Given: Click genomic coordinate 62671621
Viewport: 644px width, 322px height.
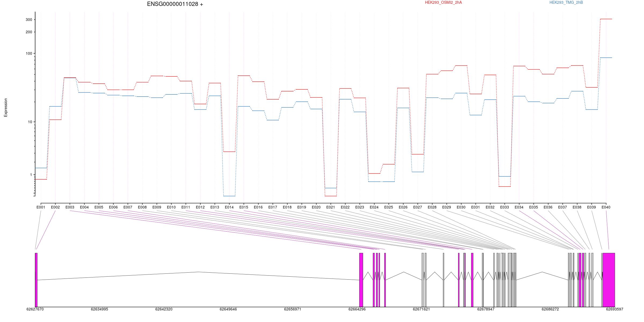Looking at the screenshot, I should [421, 309].
